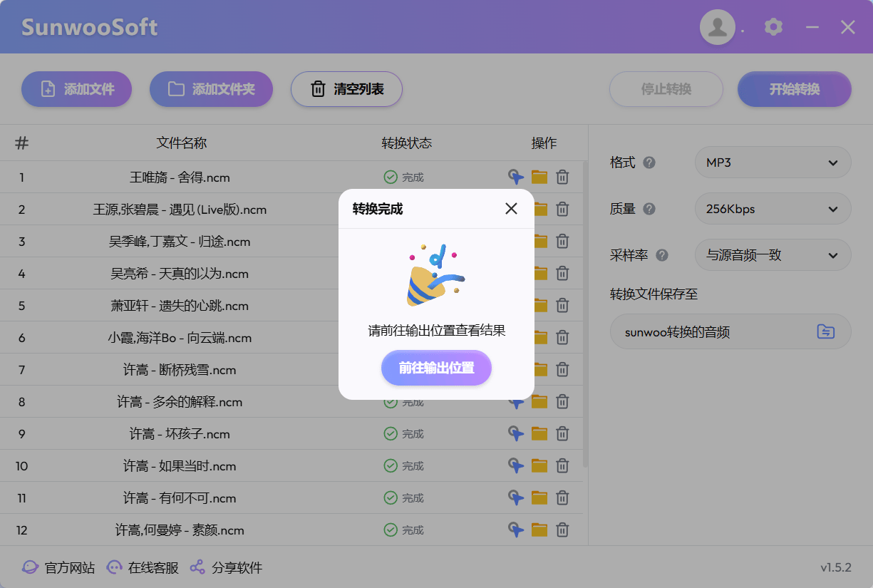Close the 转换完成 dialog
873x588 pixels.
pyautogui.click(x=511, y=208)
